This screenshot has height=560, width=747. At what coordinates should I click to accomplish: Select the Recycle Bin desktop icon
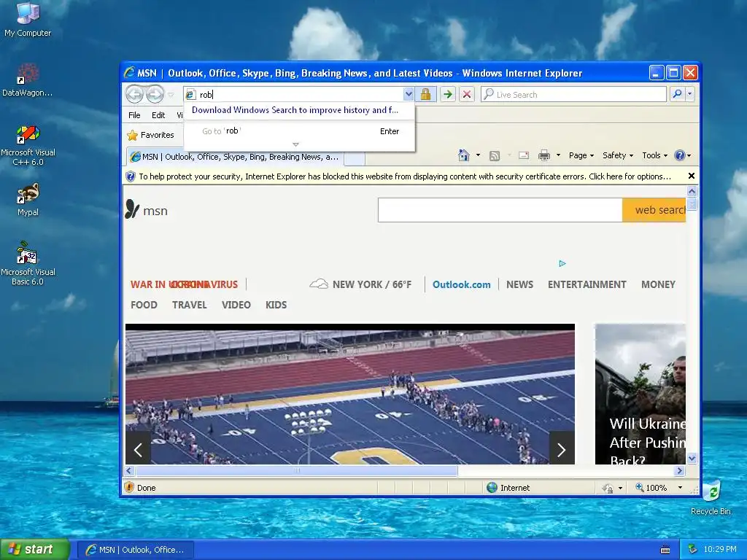(711, 497)
